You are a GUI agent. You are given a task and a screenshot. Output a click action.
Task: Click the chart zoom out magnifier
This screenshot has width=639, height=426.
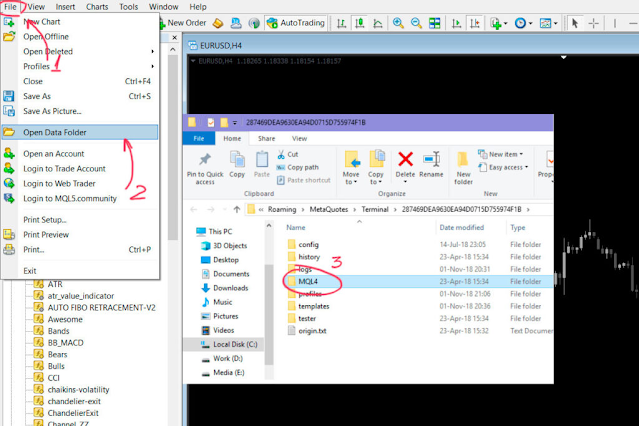pyautogui.click(x=416, y=23)
